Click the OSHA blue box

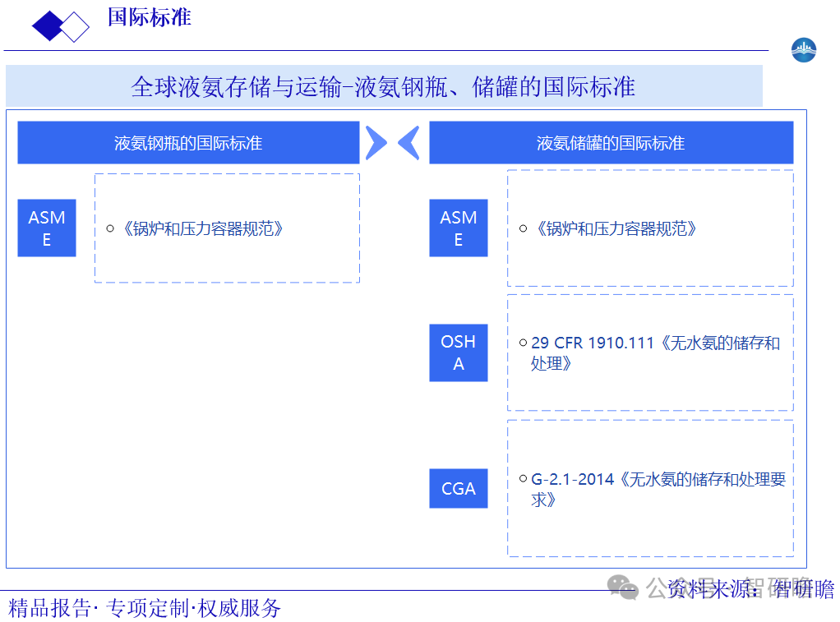[x=458, y=352]
